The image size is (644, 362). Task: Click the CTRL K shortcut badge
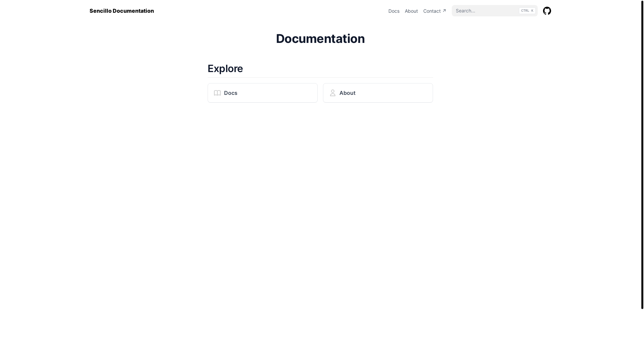[x=527, y=11]
